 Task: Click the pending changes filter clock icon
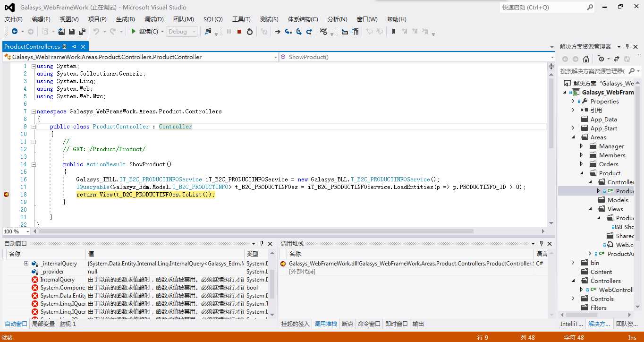(601, 59)
